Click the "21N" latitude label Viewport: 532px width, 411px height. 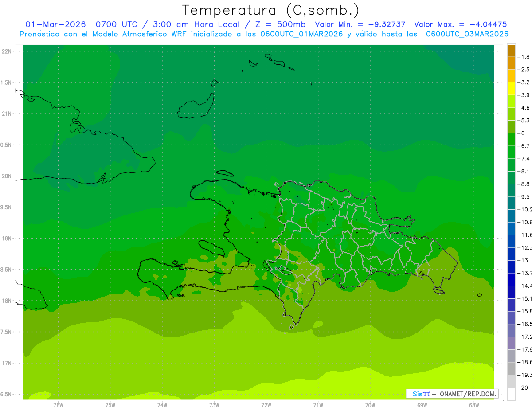pos(7,114)
